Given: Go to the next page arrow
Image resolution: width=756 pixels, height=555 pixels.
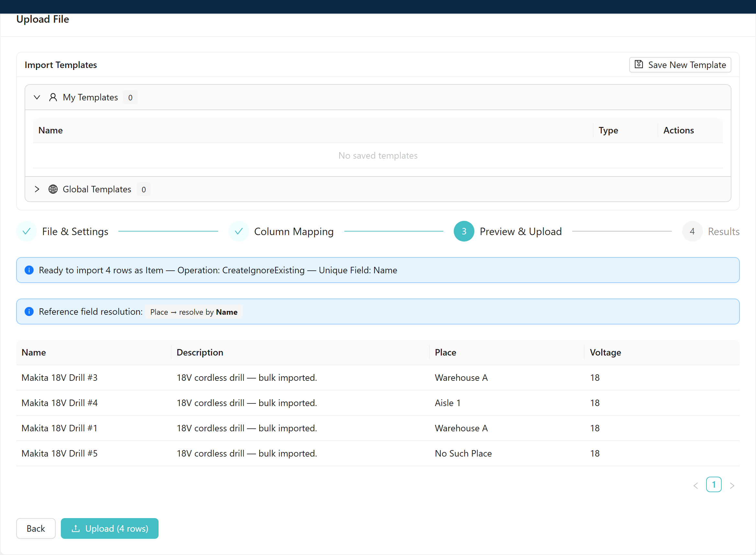Looking at the screenshot, I should [x=732, y=485].
